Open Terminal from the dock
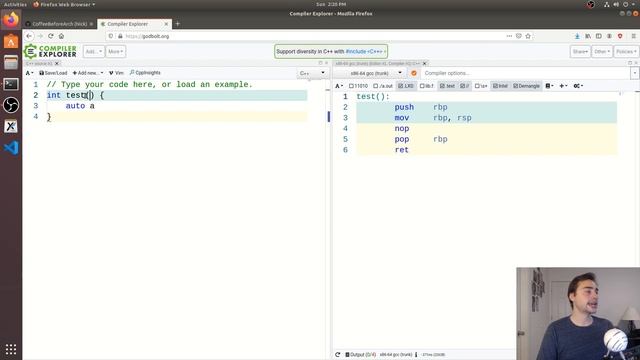The height and width of the screenshot is (360, 640). coord(11,84)
